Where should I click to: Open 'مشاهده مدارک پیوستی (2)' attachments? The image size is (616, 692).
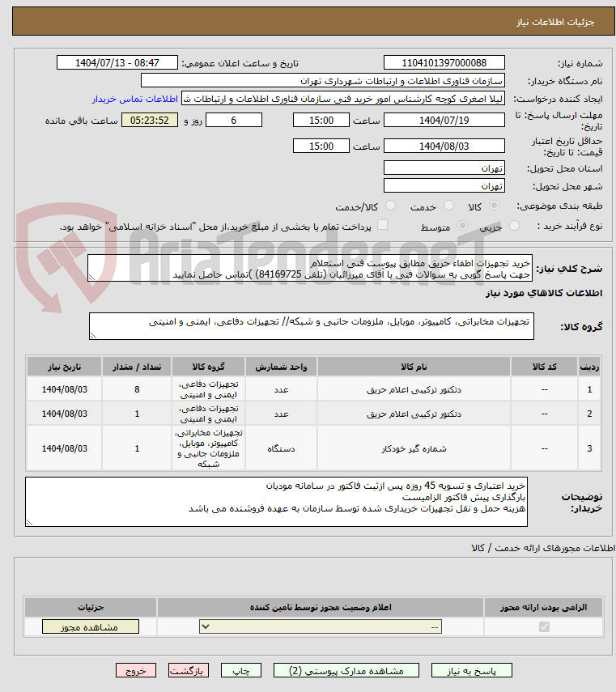pos(346,670)
